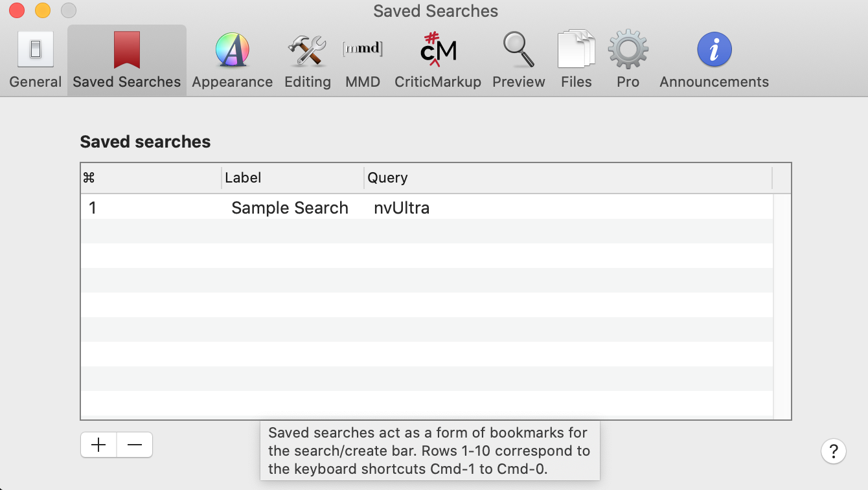Image resolution: width=868 pixels, height=490 pixels.
Task: Add a new saved search
Action: click(x=98, y=445)
